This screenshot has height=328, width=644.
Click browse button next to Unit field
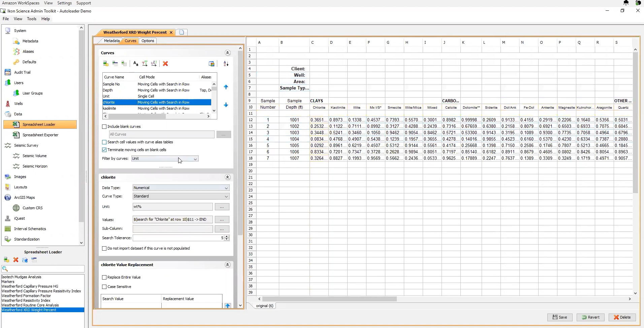point(222,207)
